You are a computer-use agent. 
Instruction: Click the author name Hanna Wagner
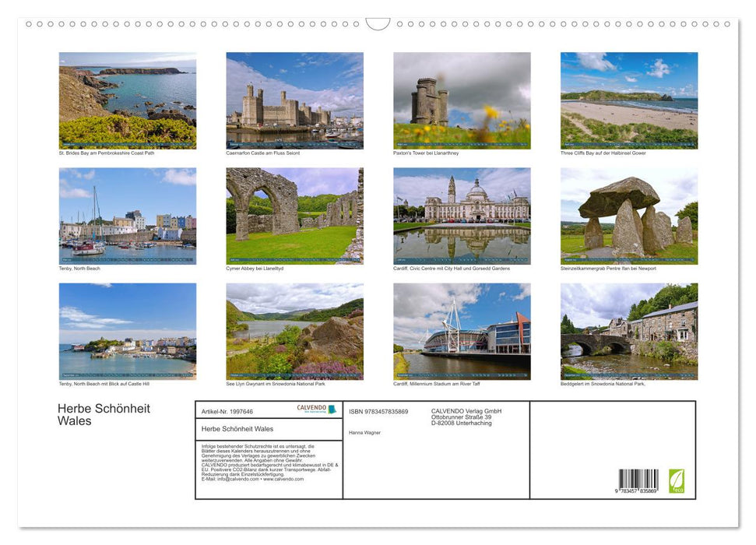[x=364, y=433]
